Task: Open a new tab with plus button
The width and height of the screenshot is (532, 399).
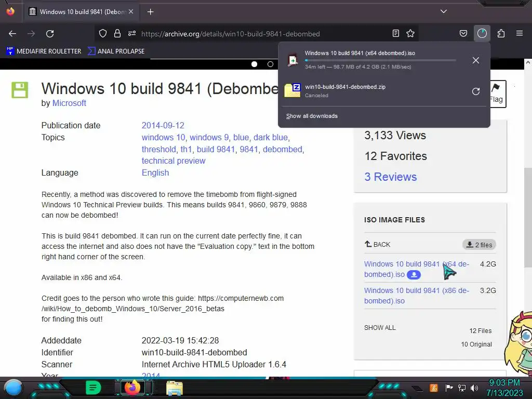Action: coord(150,12)
